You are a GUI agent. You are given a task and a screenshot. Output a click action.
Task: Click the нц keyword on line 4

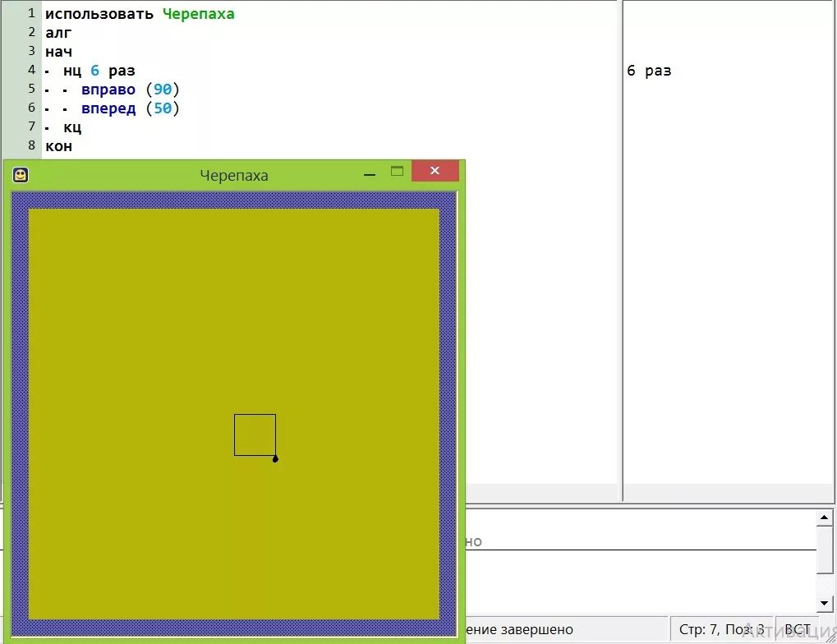tap(72, 71)
